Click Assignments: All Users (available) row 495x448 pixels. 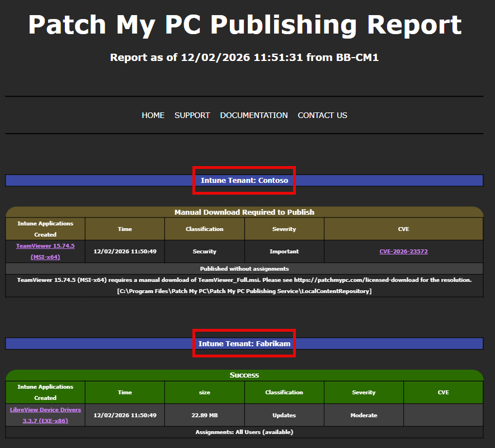click(x=244, y=432)
